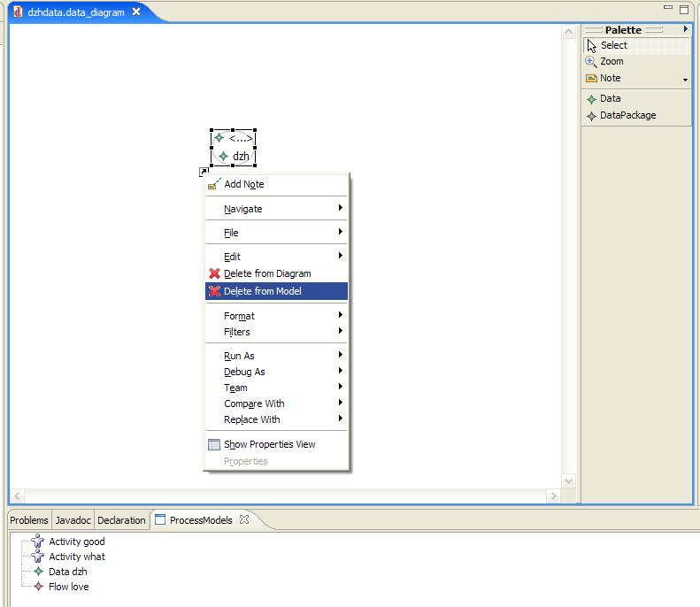
Task: Open Show Properties View from the menu
Action: (269, 445)
